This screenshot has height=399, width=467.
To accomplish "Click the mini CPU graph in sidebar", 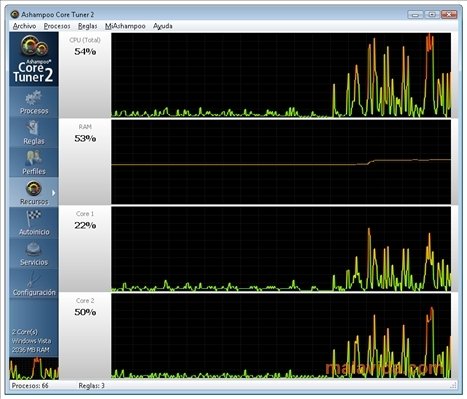I will 34,368.
